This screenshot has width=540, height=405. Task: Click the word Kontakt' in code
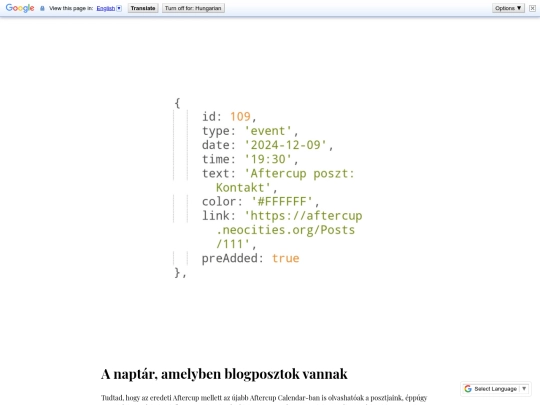[243, 187]
